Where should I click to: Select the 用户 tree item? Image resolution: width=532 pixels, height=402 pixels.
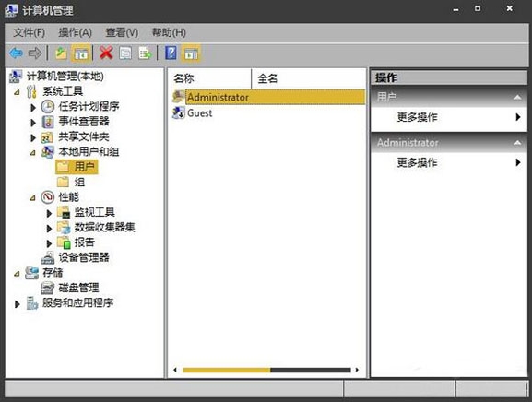(77, 167)
